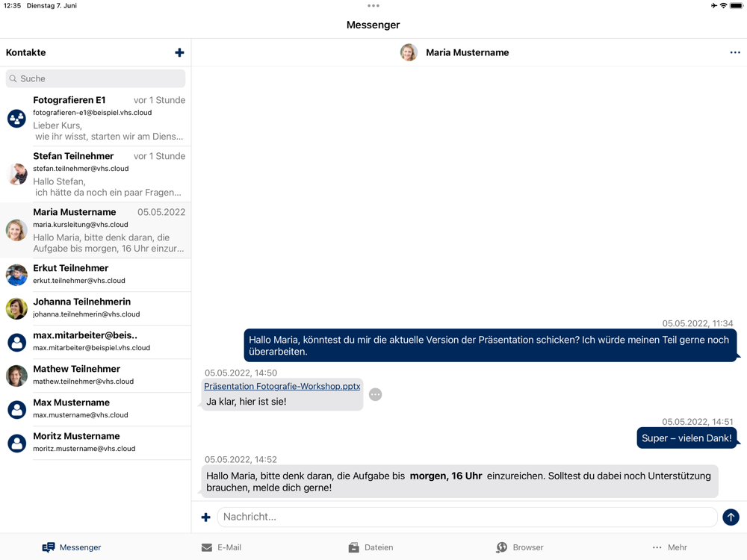Select contact Johanna Teilnehmerin
This screenshot has height=560, width=747.
[96, 308]
